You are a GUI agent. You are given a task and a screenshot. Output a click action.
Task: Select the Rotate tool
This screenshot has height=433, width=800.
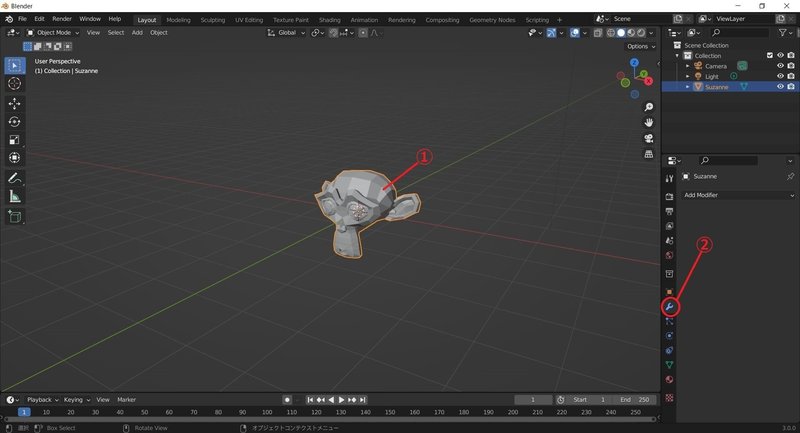pyautogui.click(x=14, y=121)
